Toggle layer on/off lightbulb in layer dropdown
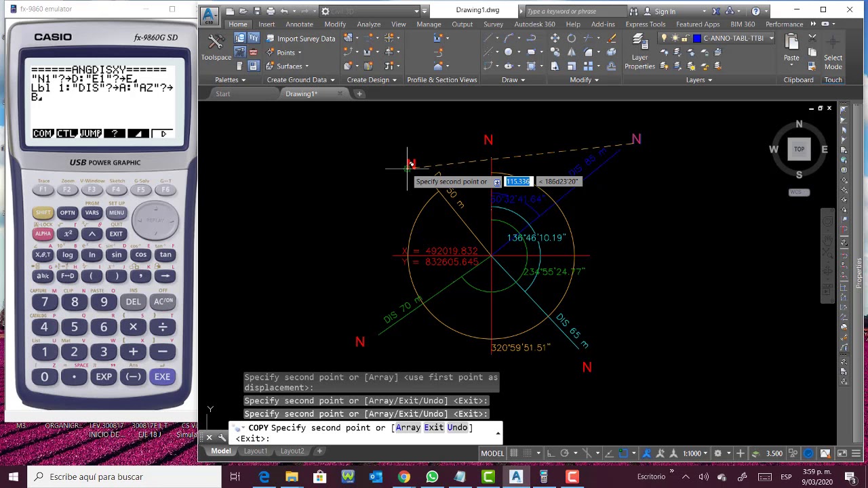This screenshot has height=488, width=868. click(664, 39)
